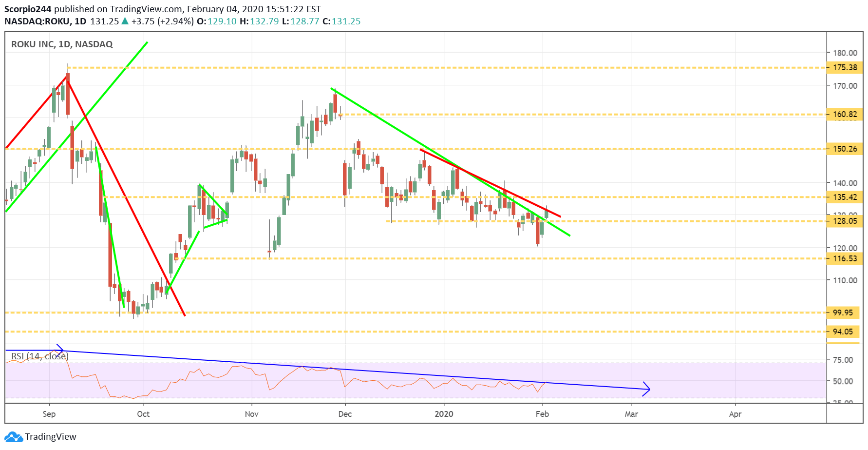Click the arrowhead at RSI trendline end
This screenshot has height=450, width=868.
point(647,389)
